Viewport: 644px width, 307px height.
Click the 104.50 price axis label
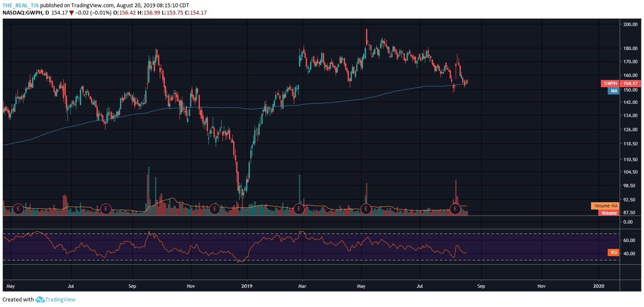pos(630,172)
